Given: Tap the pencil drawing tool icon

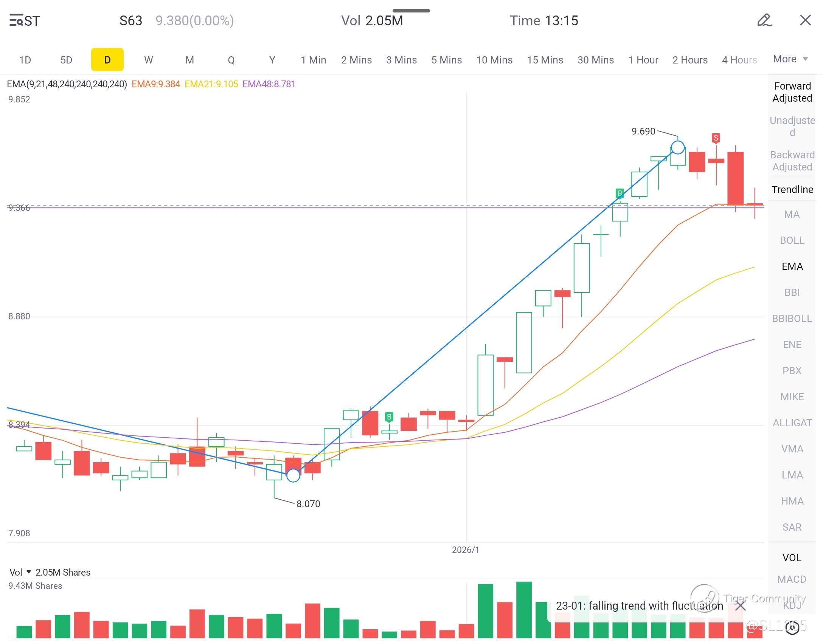Looking at the screenshot, I should pos(764,20).
